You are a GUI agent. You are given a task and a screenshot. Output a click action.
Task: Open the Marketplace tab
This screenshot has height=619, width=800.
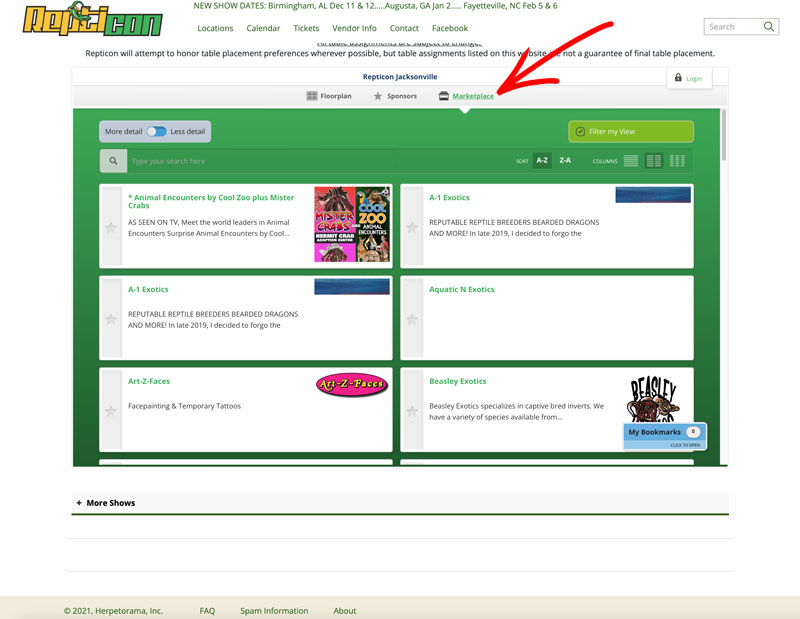click(472, 96)
